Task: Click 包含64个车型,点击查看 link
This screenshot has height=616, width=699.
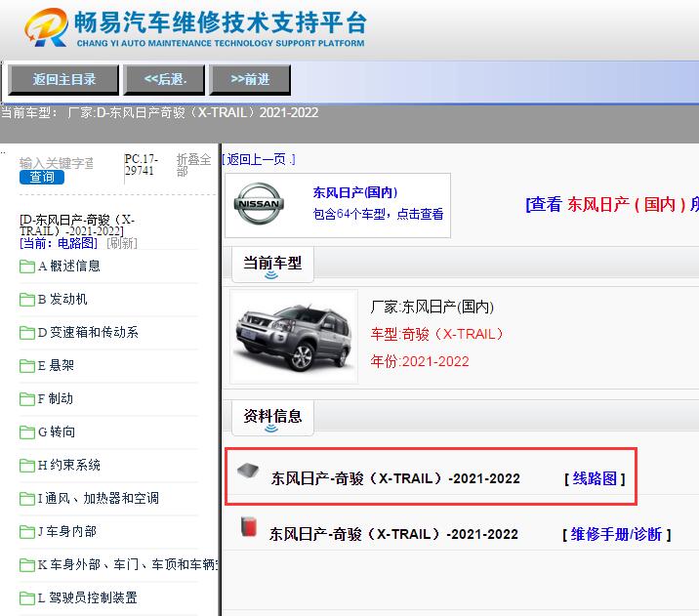Action: (x=378, y=214)
